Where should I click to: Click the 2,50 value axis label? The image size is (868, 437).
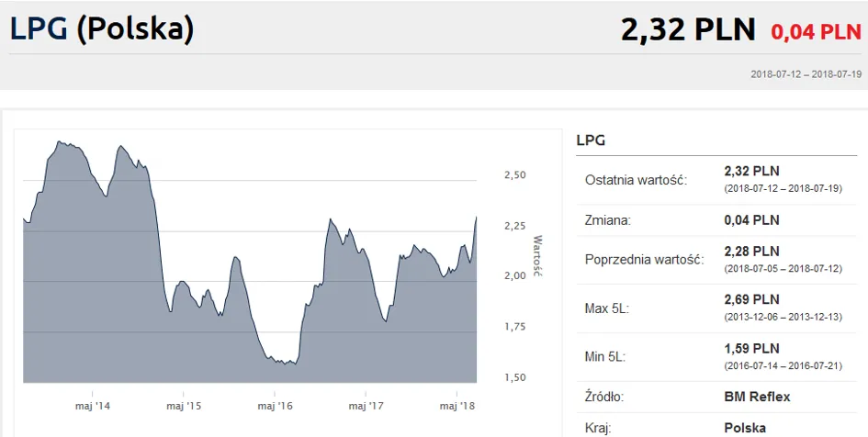[514, 175]
